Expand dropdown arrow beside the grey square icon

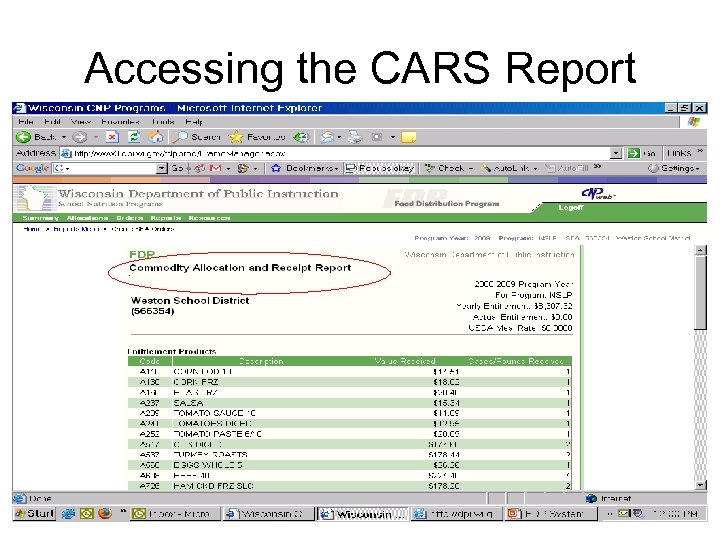[393, 137]
